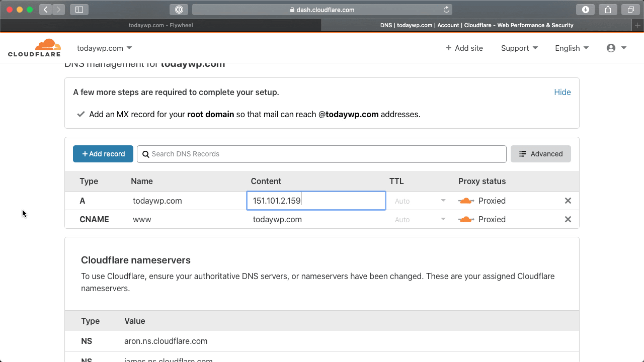Screen dimensions: 644x362
Task: Click the TTL column header
Action: point(396,181)
